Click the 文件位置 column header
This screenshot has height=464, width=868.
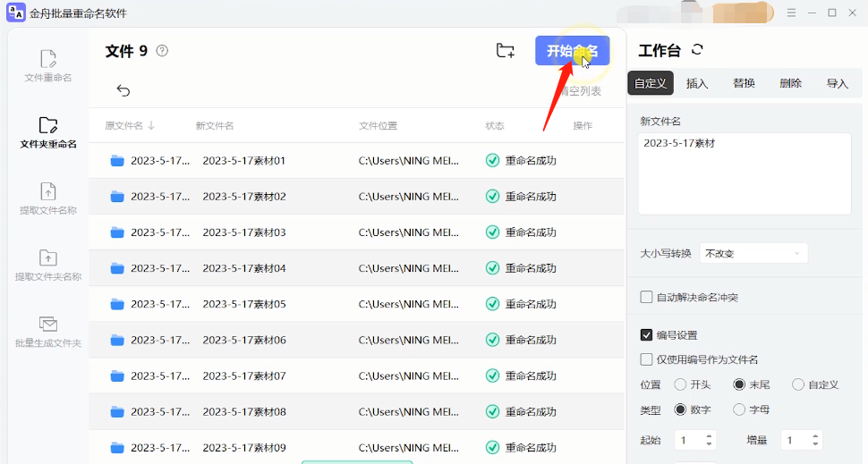379,125
